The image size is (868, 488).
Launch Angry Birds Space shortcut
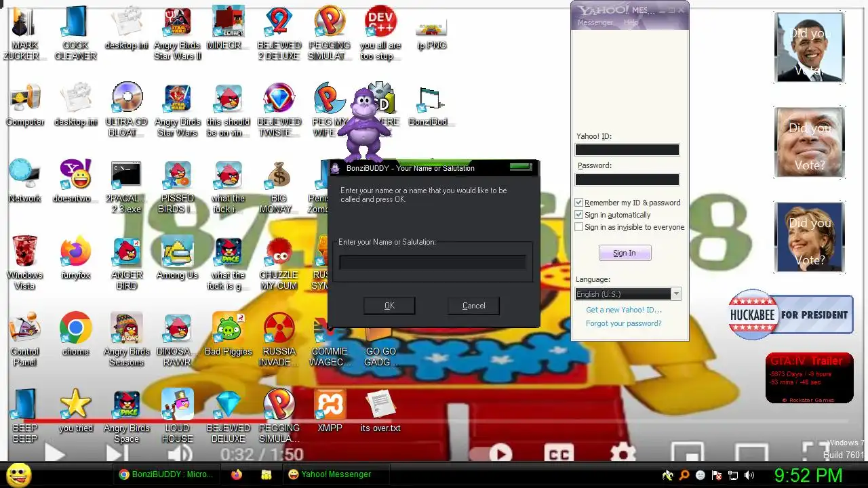point(127,415)
